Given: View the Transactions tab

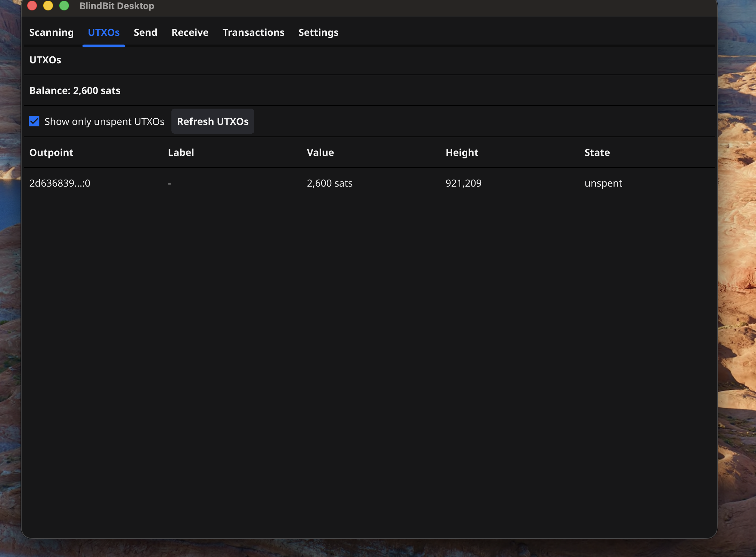Looking at the screenshot, I should (x=253, y=32).
